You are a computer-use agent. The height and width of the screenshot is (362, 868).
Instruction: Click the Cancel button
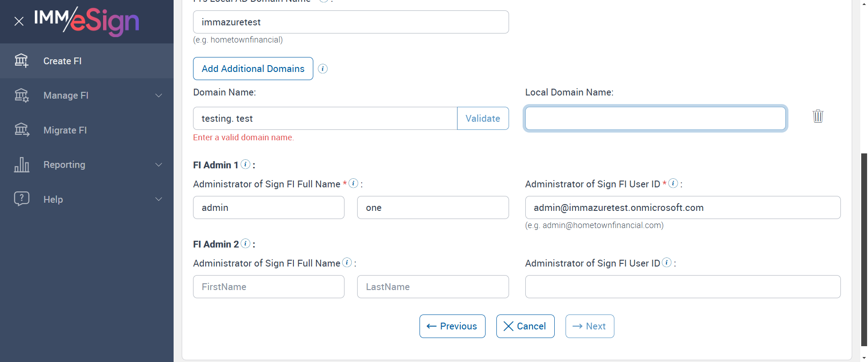point(525,326)
